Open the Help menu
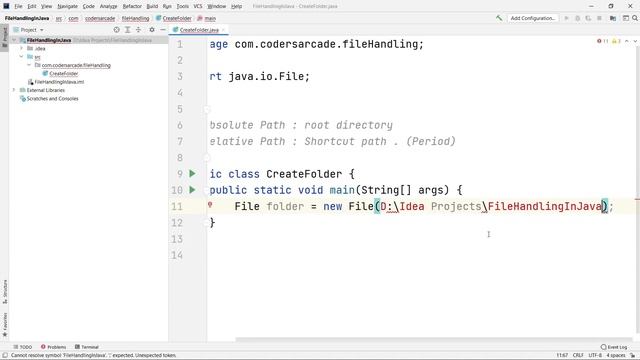 pos(236,6)
